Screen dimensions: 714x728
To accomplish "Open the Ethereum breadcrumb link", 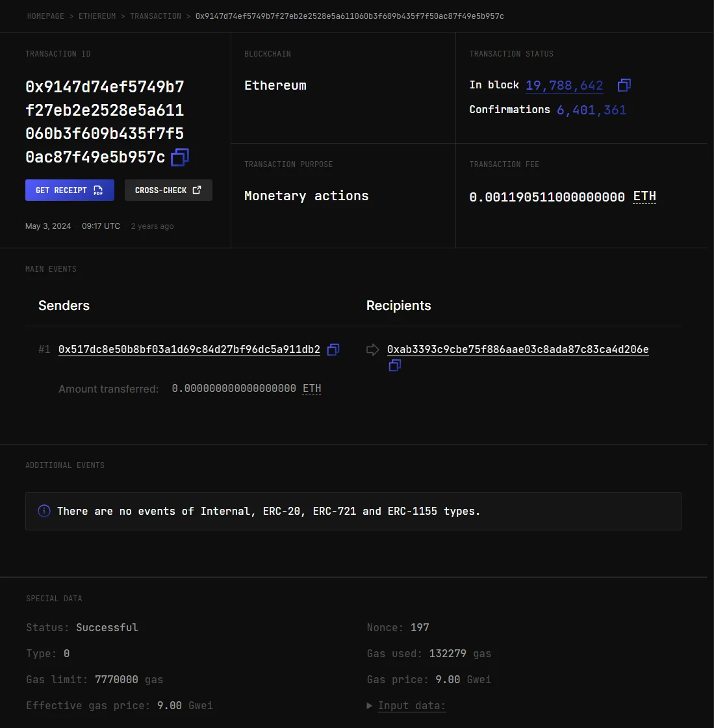I will pyautogui.click(x=97, y=16).
